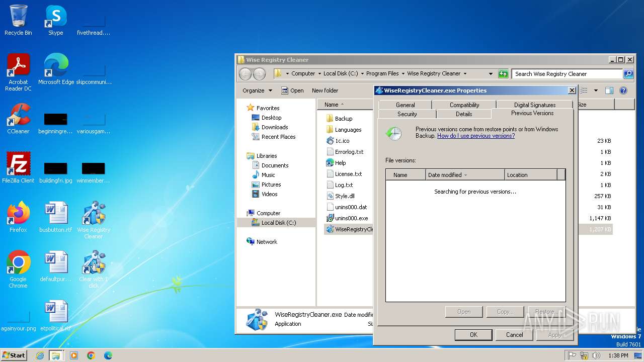Toggle the Explorer preview pane icon
Viewport: 644px width, 362px height.
click(x=609, y=90)
